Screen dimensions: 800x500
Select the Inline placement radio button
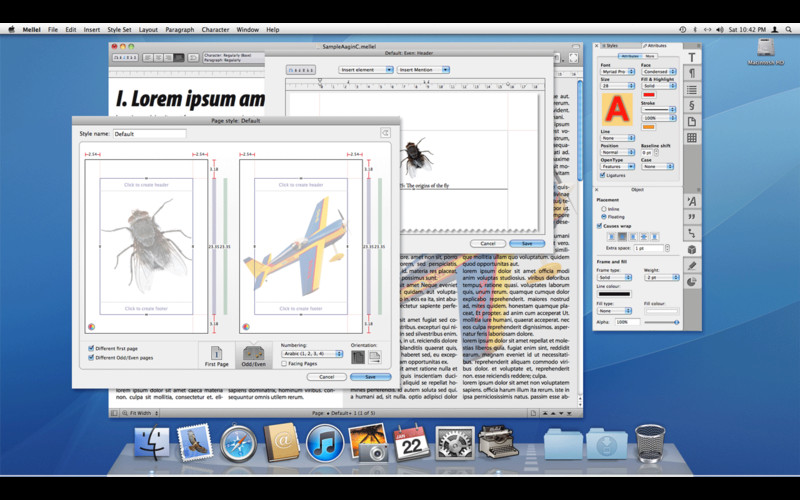(601, 208)
